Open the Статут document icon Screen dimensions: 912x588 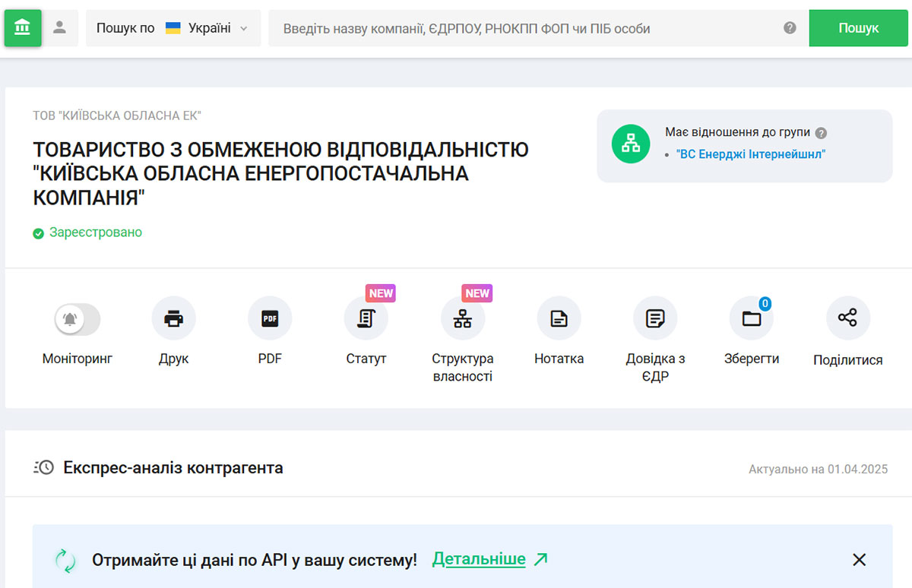click(x=366, y=318)
